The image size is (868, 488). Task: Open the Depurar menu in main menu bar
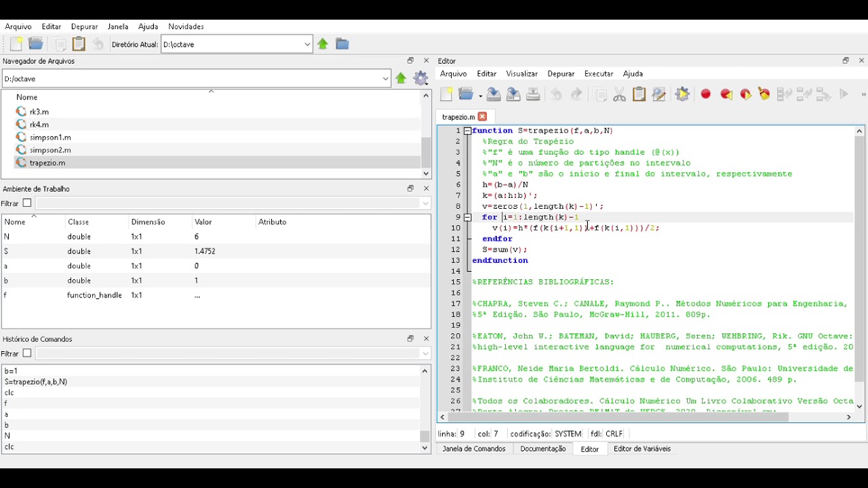(x=84, y=26)
